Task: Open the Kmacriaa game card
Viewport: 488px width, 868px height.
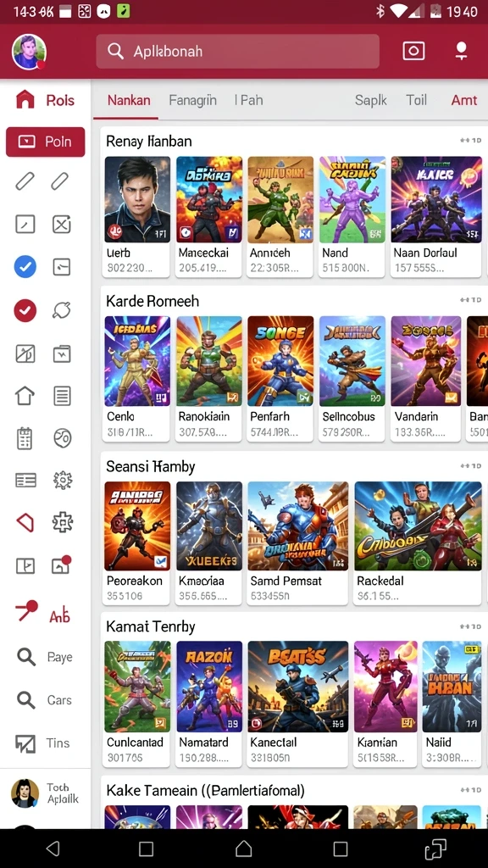Action: (209, 543)
